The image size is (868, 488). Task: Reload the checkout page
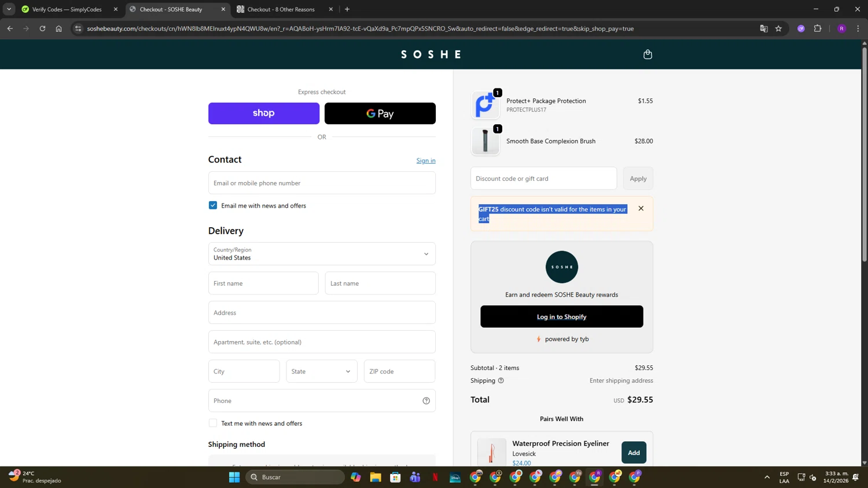42,28
